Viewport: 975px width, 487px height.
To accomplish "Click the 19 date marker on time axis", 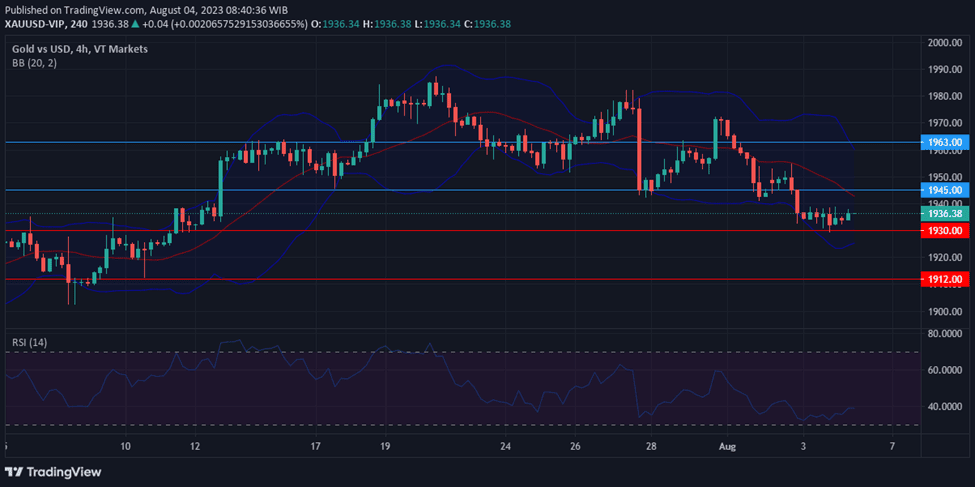I will (385, 446).
